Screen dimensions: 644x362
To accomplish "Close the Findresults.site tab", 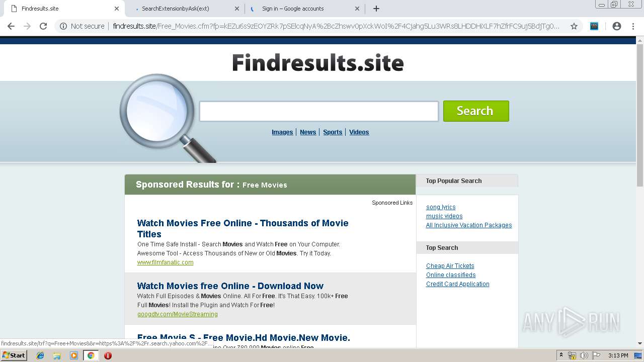I will coord(117,9).
